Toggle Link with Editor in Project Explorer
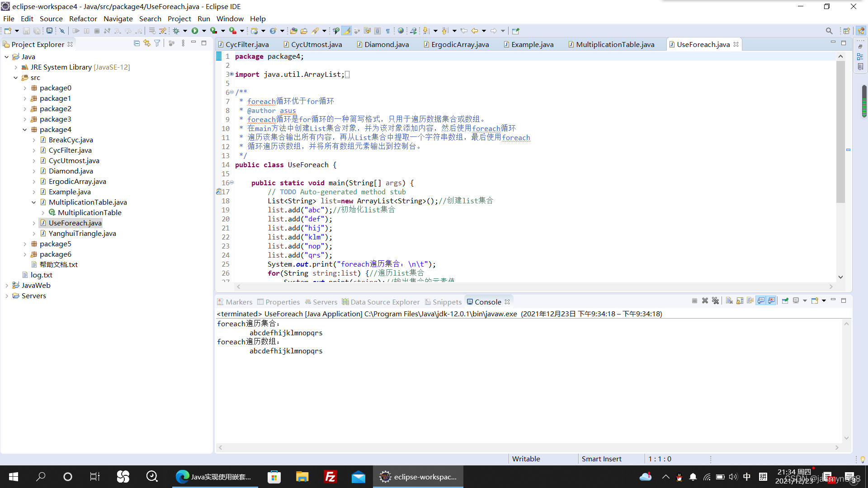The width and height of the screenshot is (868, 488). (147, 43)
